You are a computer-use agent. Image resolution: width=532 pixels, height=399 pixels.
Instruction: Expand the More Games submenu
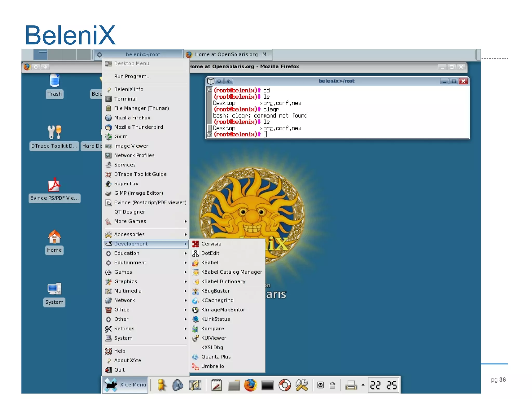(145, 221)
